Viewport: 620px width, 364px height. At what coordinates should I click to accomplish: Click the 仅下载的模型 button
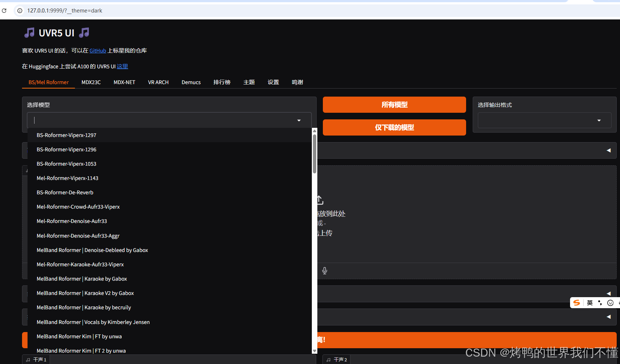[x=394, y=127]
